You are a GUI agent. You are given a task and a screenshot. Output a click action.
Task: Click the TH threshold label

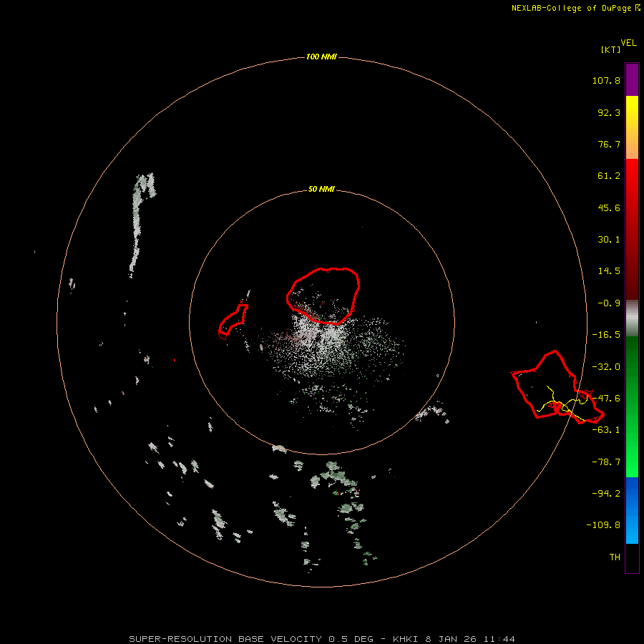(615, 557)
